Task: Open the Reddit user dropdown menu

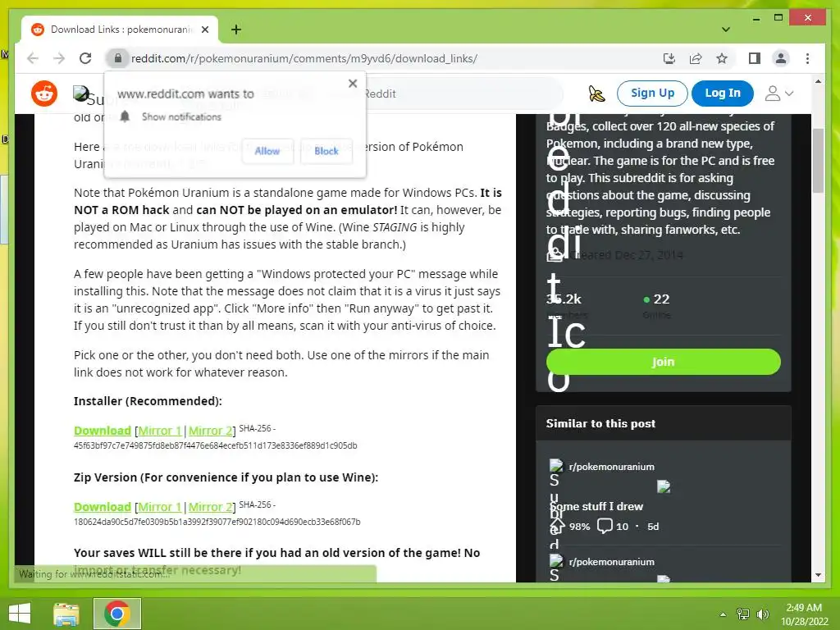Action: [779, 94]
